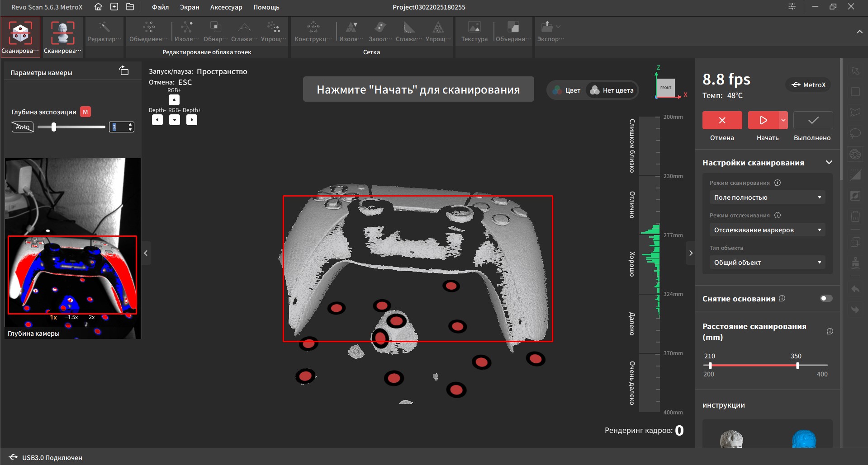Toggle the Снятие основания switch

pyautogui.click(x=826, y=298)
